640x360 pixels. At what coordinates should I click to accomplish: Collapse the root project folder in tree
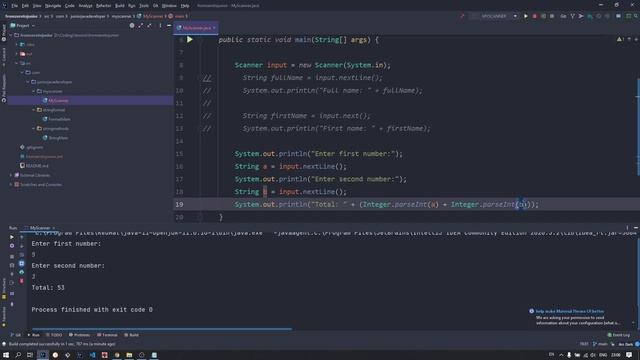click(x=11, y=35)
